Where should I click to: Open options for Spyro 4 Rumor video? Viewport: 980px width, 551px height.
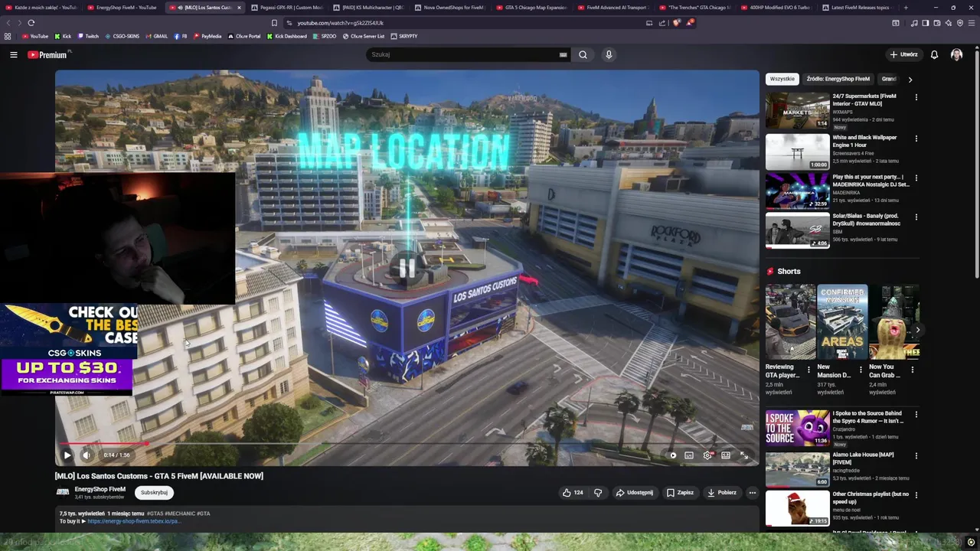[x=916, y=415]
